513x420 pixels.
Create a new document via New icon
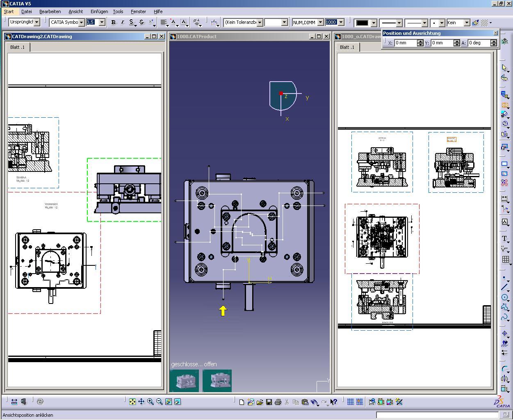[x=242, y=402]
